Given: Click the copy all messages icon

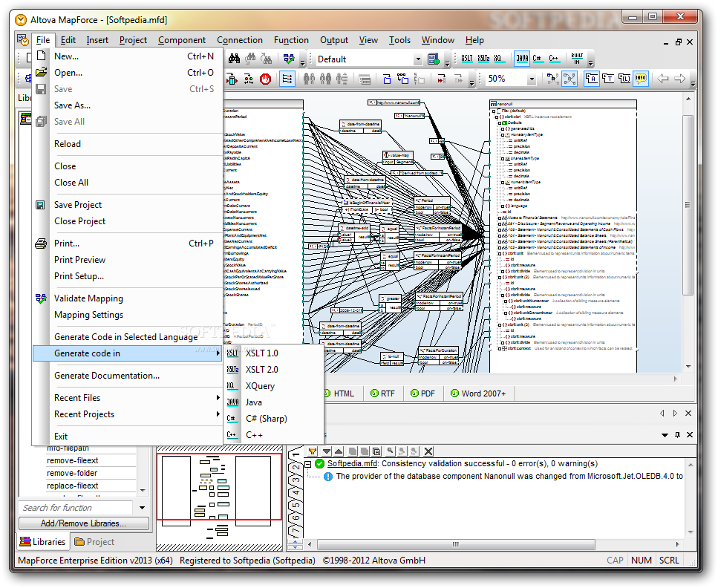Looking at the screenshot, I should 376,451.
